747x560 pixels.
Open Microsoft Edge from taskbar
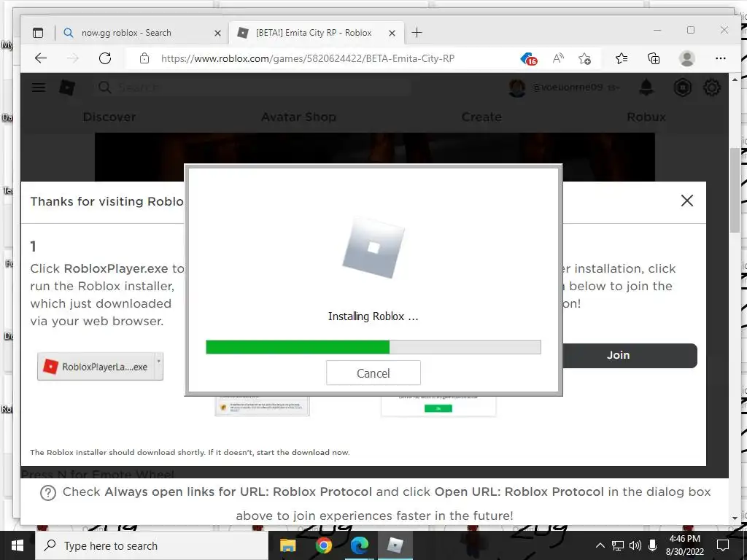tap(359, 545)
